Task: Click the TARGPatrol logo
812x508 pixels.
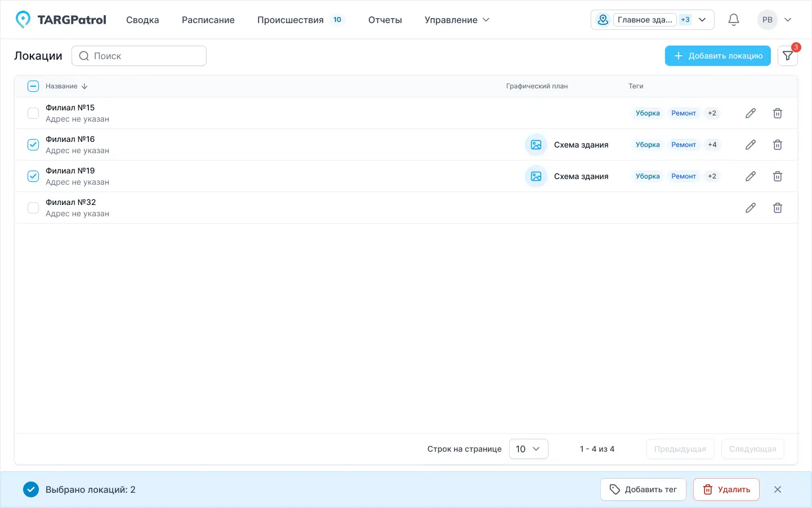Action: tap(61, 20)
